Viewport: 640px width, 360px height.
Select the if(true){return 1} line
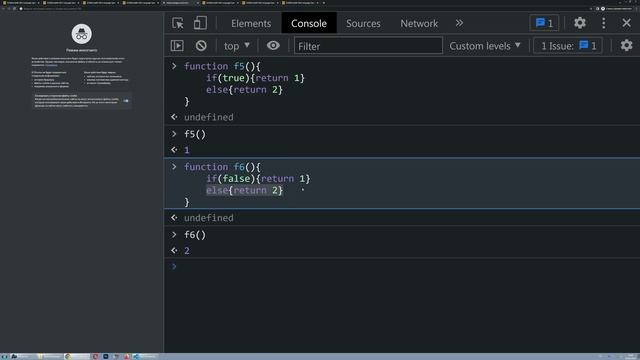pos(255,78)
